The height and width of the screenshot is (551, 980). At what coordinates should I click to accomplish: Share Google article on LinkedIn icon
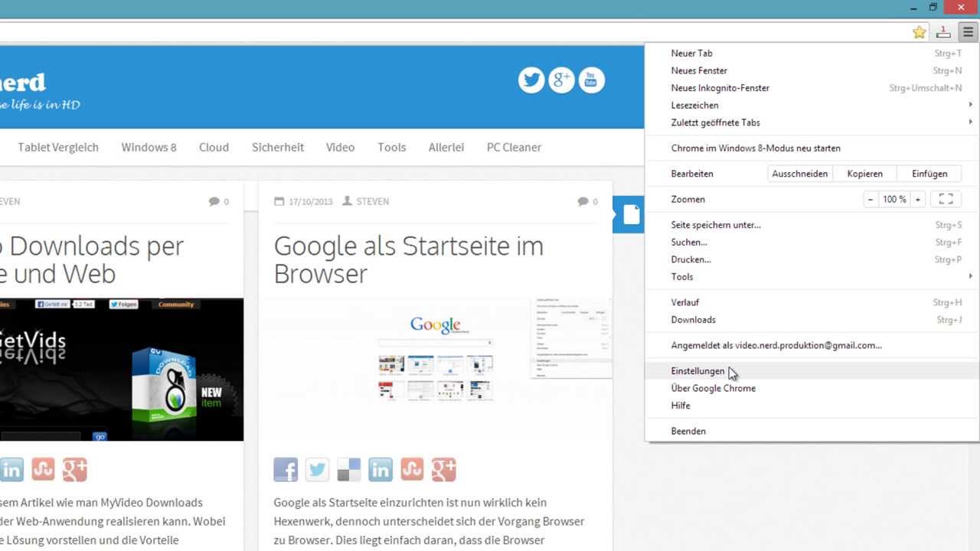[x=381, y=469]
